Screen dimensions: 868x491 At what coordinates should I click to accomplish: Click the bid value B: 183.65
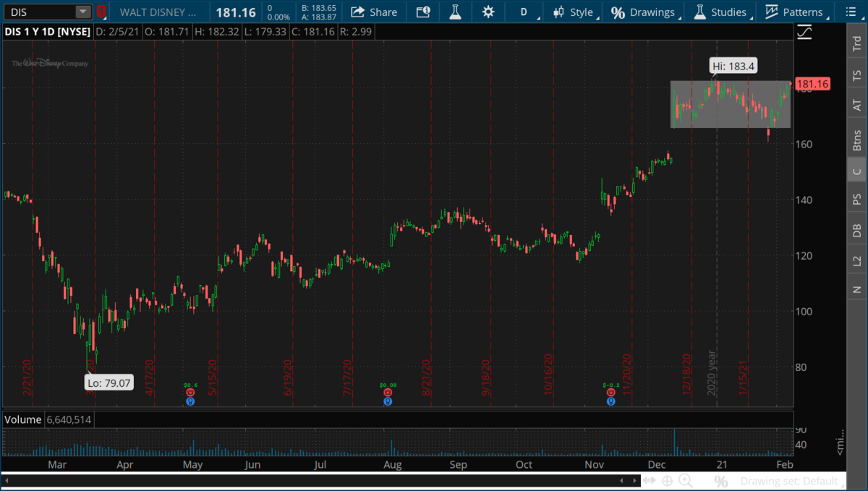tap(320, 8)
